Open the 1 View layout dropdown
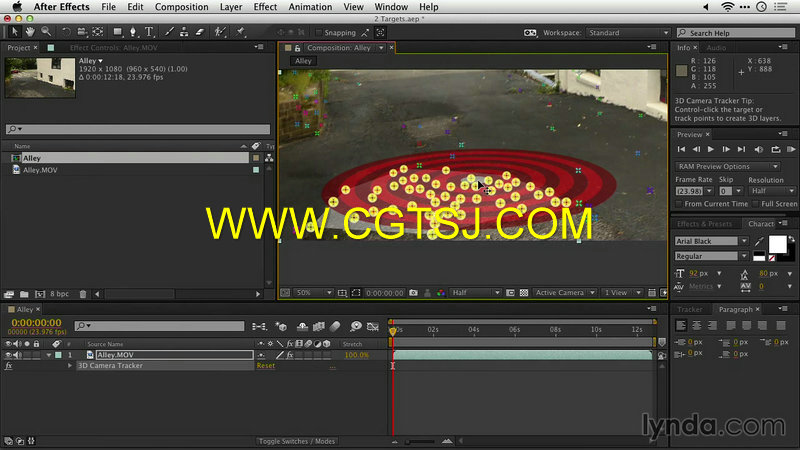Screen dimensions: 800x450 click(622, 293)
